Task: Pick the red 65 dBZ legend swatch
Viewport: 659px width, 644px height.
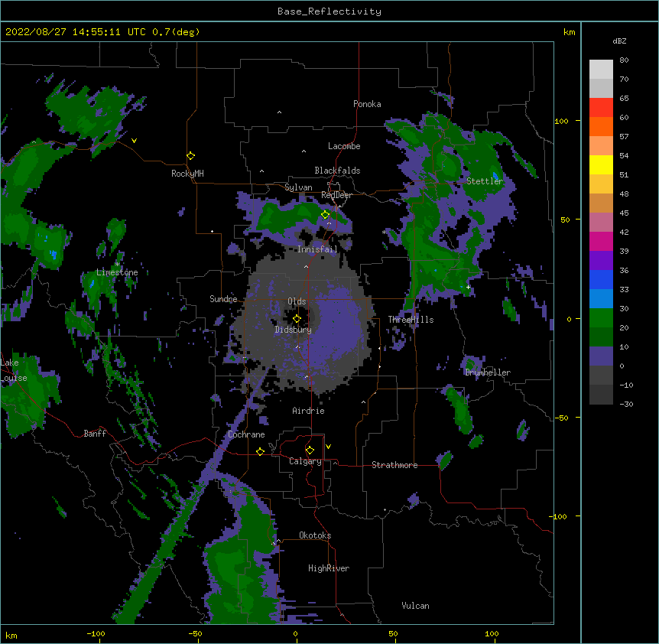Action: (x=601, y=107)
